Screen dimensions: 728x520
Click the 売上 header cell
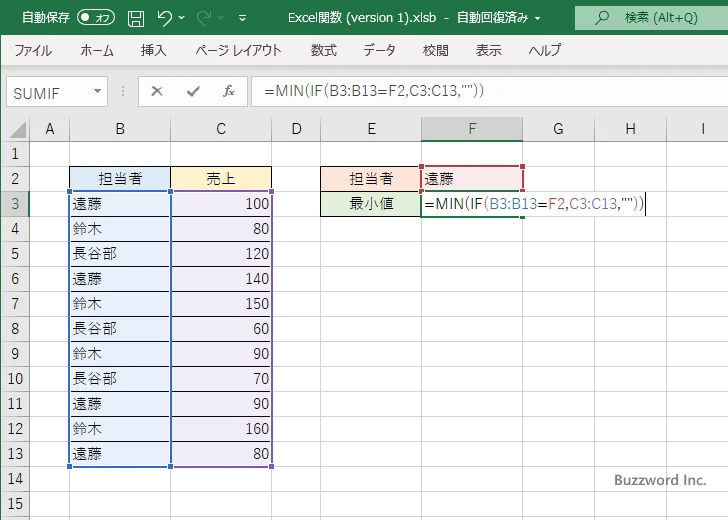pos(221,179)
